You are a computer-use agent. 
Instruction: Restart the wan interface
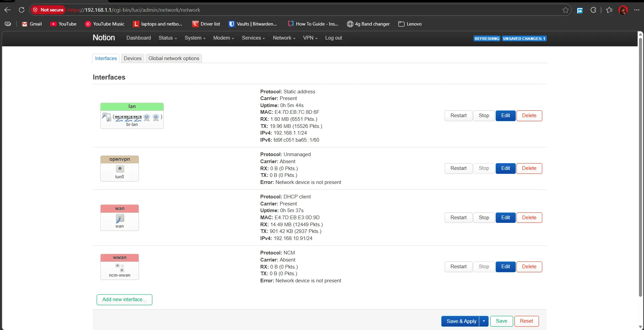click(458, 218)
